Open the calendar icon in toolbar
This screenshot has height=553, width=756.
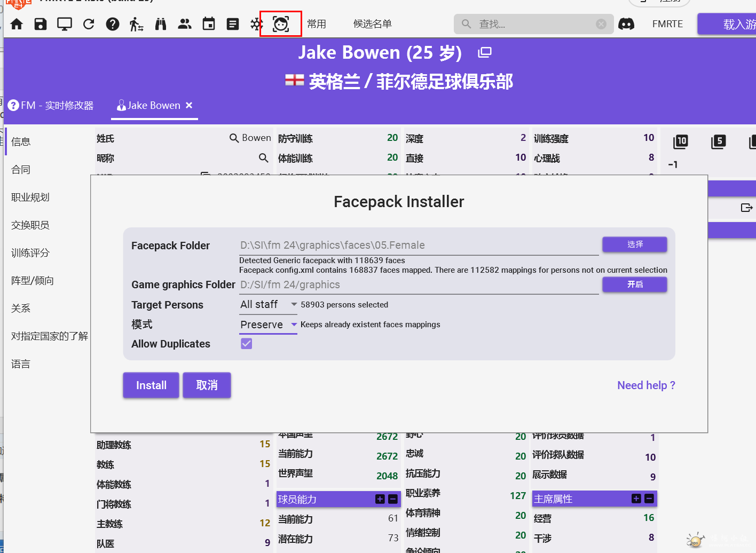[x=209, y=24]
